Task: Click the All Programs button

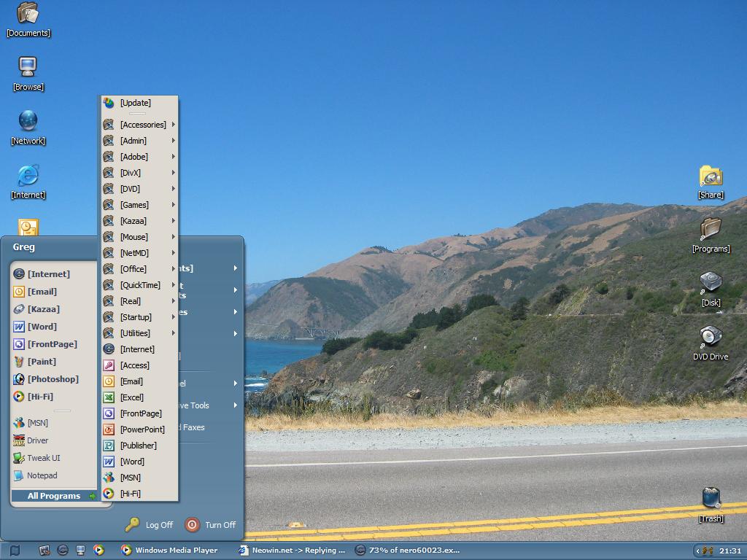Action: click(54, 496)
